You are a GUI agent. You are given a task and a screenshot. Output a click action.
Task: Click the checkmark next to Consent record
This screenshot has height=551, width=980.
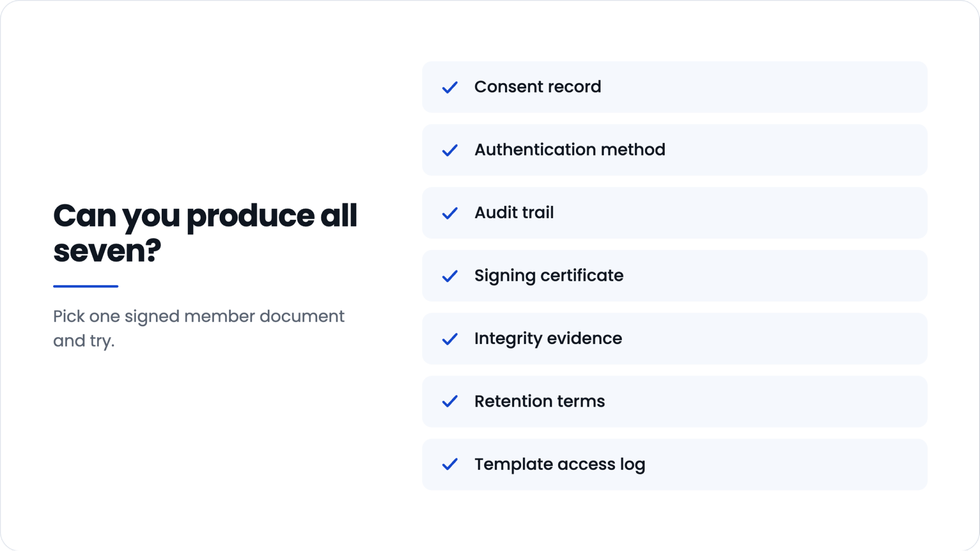[x=450, y=87]
